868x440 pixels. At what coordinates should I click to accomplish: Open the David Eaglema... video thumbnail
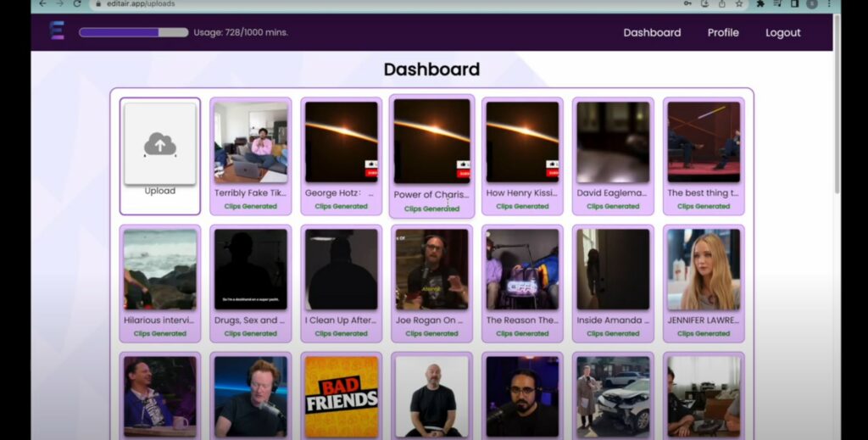pyautogui.click(x=613, y=142)
